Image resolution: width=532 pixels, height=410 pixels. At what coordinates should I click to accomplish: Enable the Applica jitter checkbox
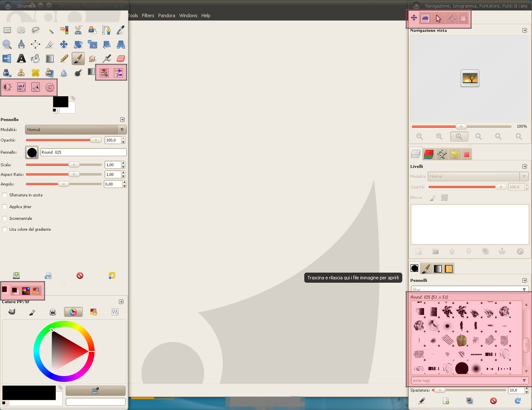click(x=4, y=206)
